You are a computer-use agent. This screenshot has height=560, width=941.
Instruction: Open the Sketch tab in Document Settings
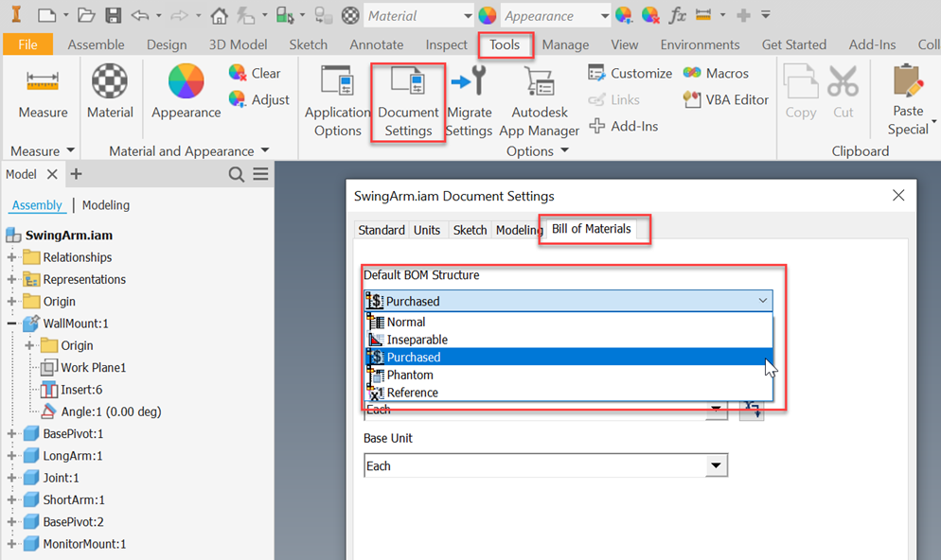click(x=470, y=230)
